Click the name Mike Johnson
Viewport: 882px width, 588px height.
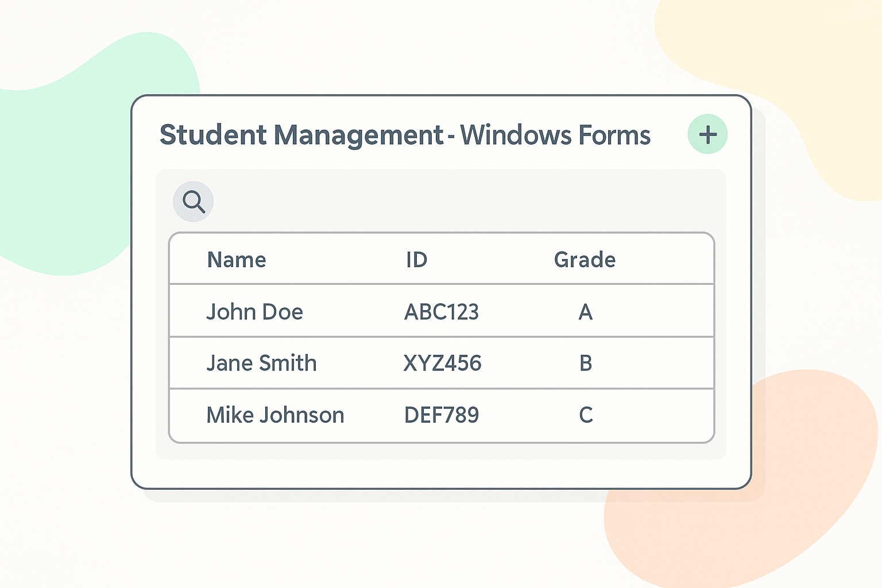276,415
